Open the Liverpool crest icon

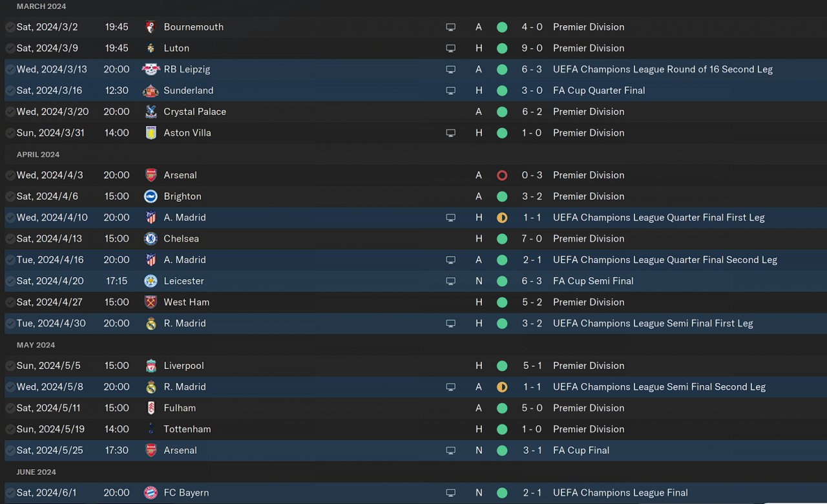click(151, 366)
